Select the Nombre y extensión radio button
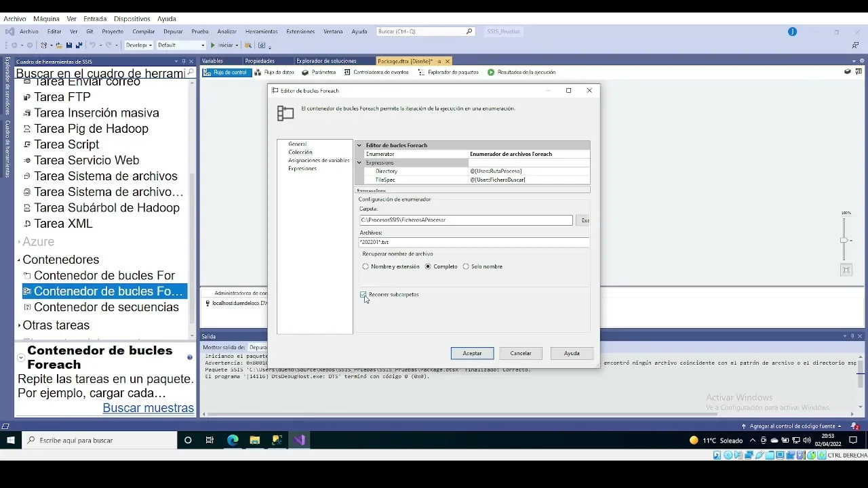The image size is (868, 488). coord(366,266)
